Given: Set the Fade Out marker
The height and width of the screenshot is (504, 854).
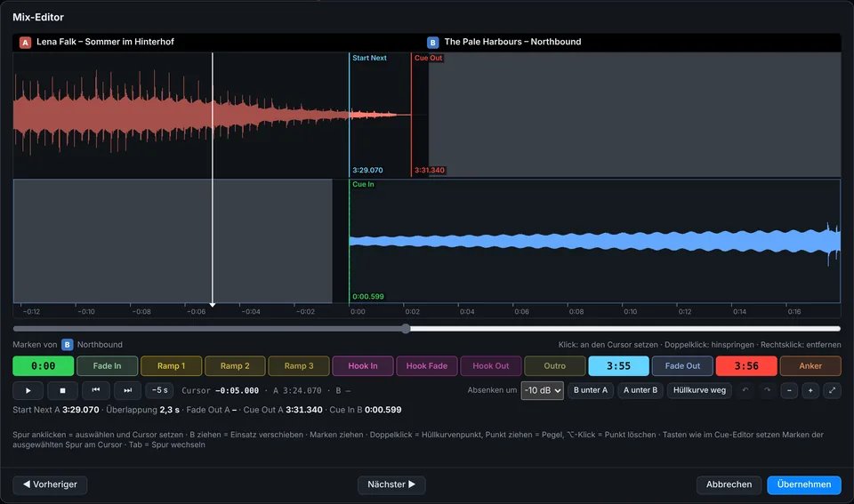Looking at the screenshot, I should 682,365.
